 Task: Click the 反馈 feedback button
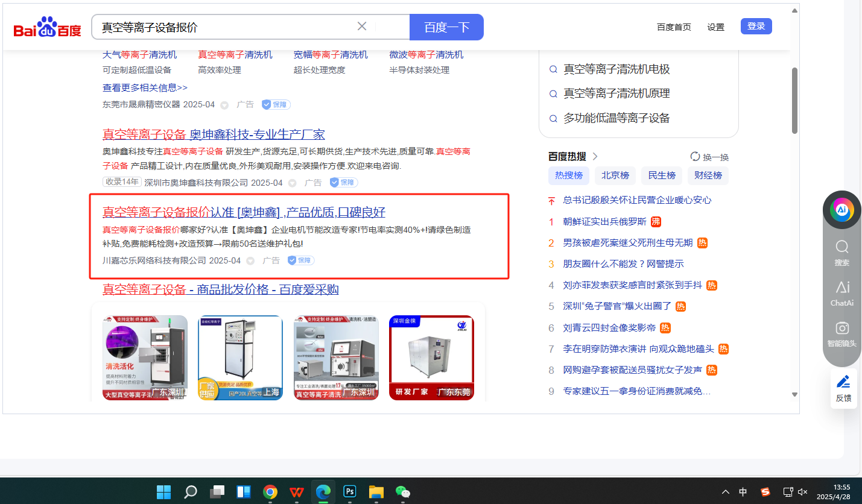(x=843, y=388)
